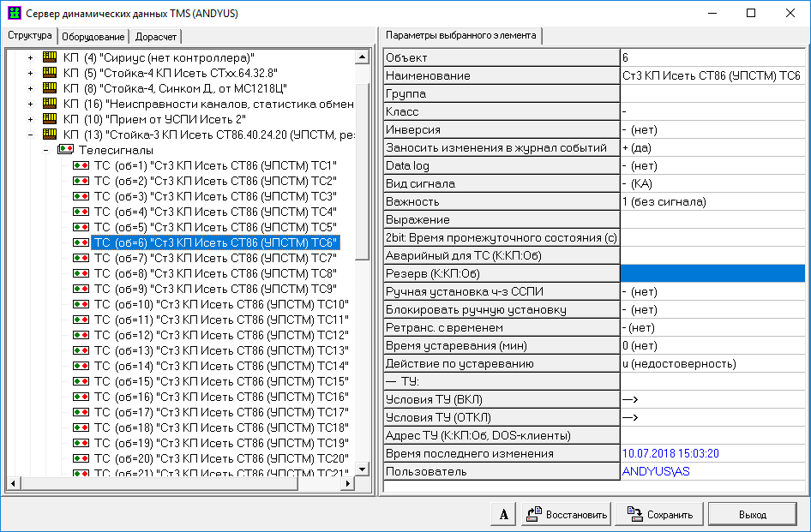Collapse the Телесигналы branch

(46, 150)
